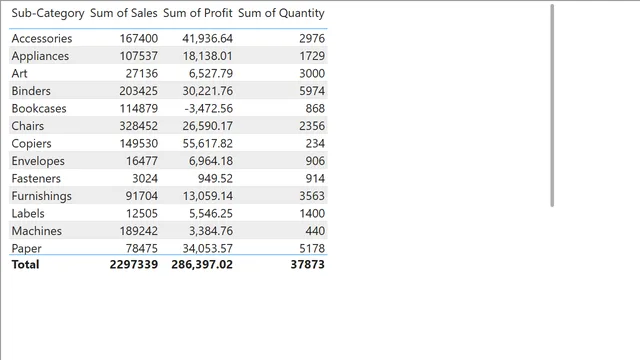640x360 pixels.
Task: Click Bookcases sales value 114879
Action: pos(138,109)
